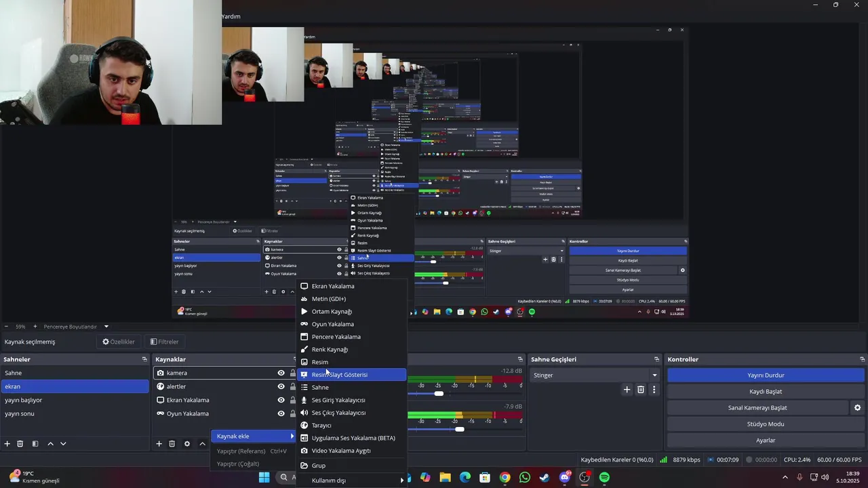Viewport: 868px width, 488px height.
Task: Open WhatsApp from the taskbar
Action: pos(525,478)
